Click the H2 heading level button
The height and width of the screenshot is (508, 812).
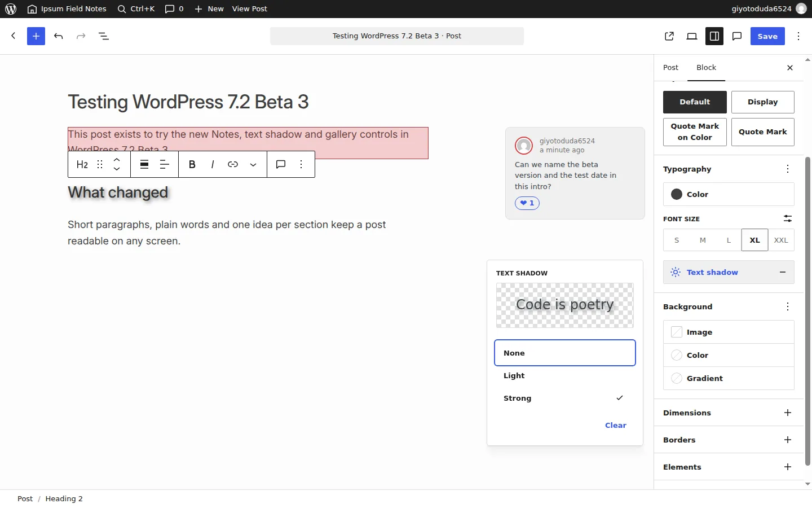(82, 164)
